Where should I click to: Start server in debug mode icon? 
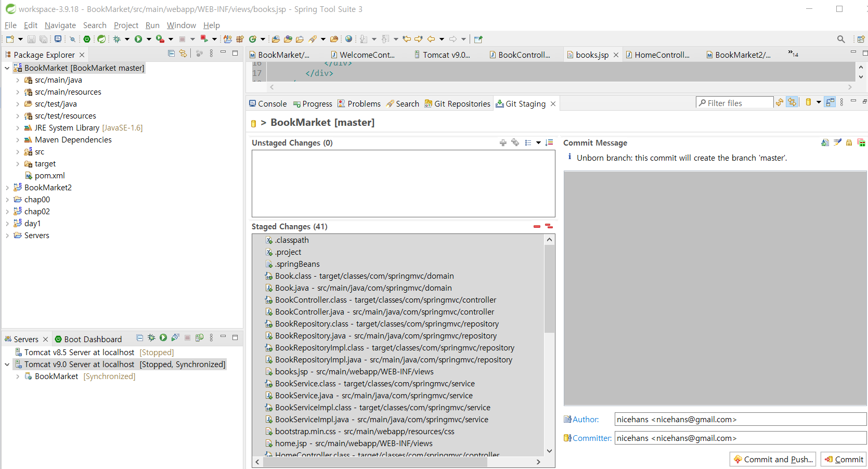(x=151, y=338)
